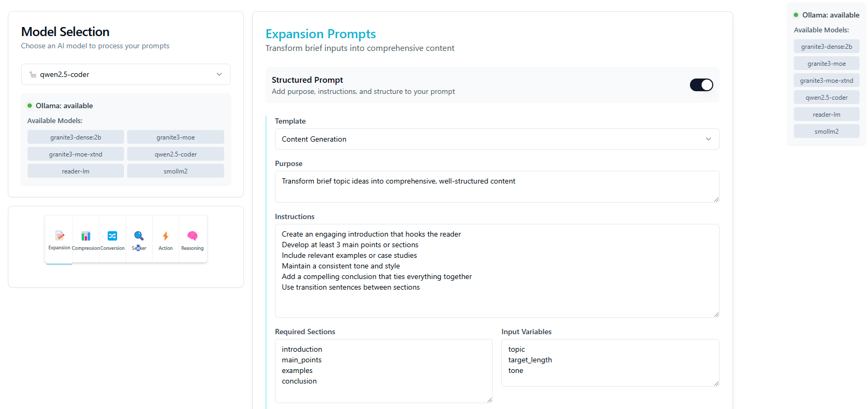Open the Action lightning bolt icon

(165, 236)
